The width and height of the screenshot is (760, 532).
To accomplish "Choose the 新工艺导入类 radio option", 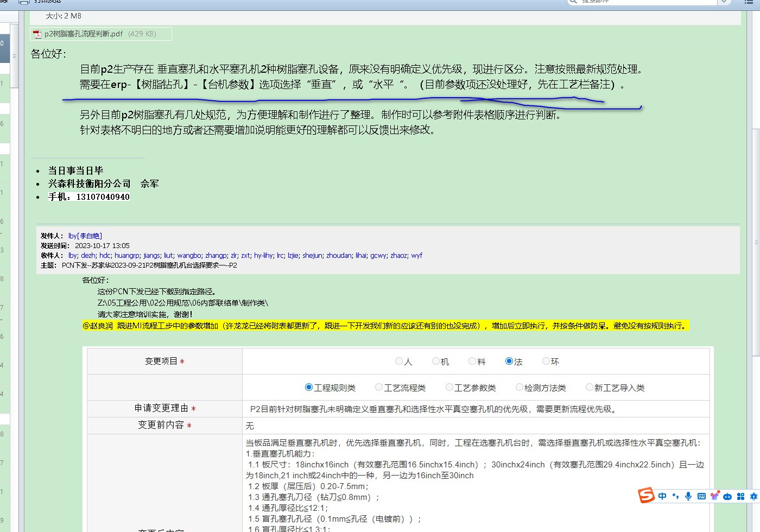I will click(589, 387).
